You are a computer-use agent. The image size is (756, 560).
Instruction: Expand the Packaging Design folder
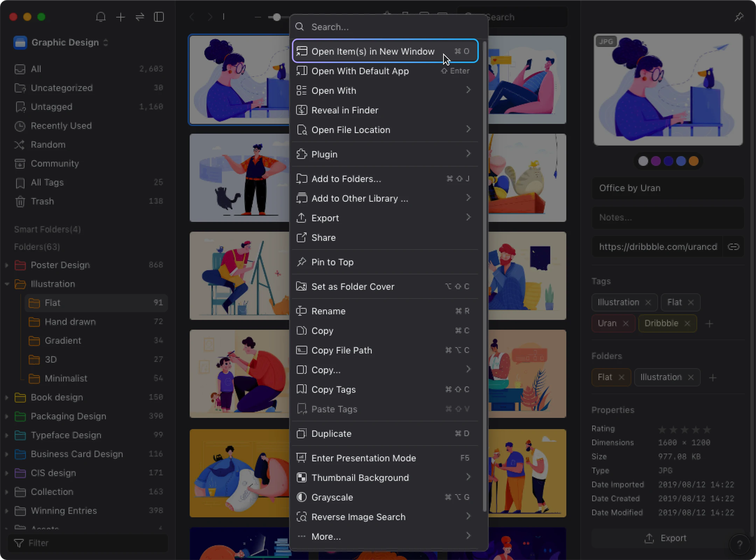pos(7,416)
